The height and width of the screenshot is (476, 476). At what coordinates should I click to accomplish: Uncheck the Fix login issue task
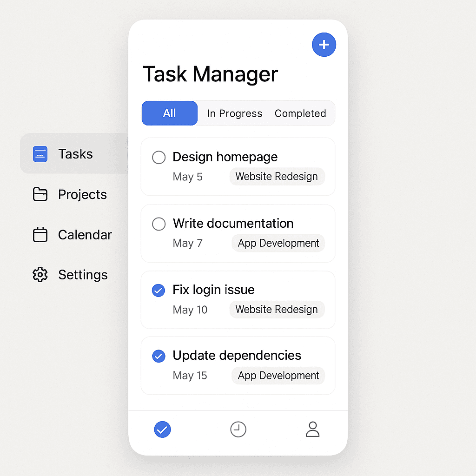(159, 290)
